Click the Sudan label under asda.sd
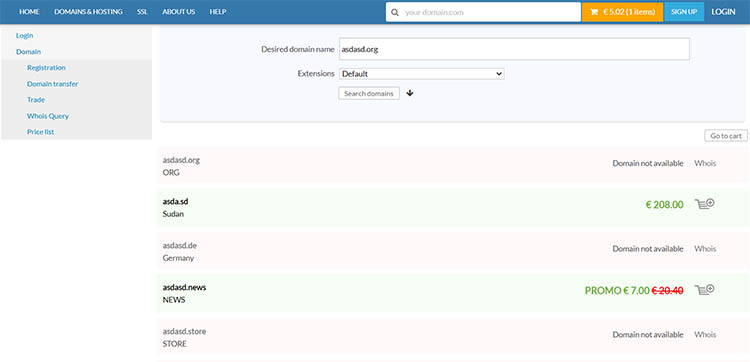The width and height of the screenshot is (750, 362). 173,214
